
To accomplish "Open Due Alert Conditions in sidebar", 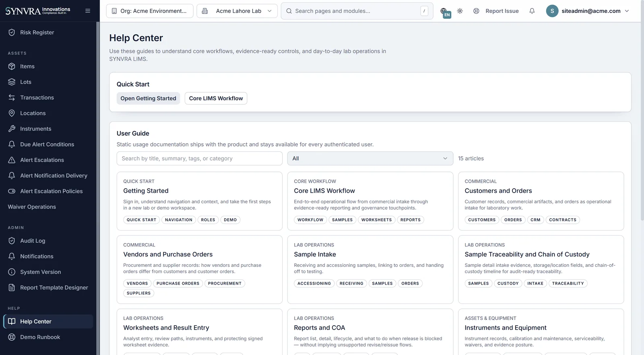I will [47, 144].
